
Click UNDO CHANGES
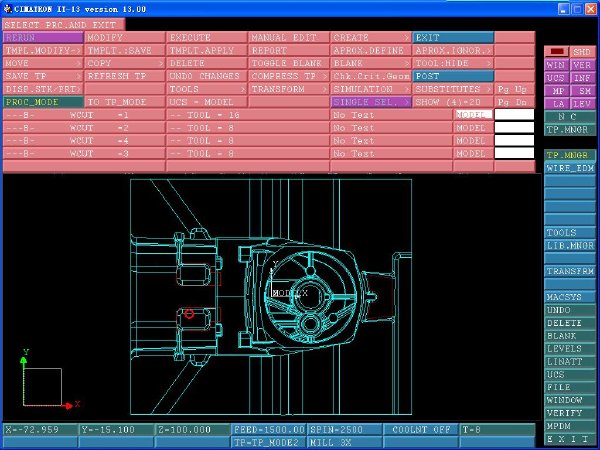click(x=207, y=76)
